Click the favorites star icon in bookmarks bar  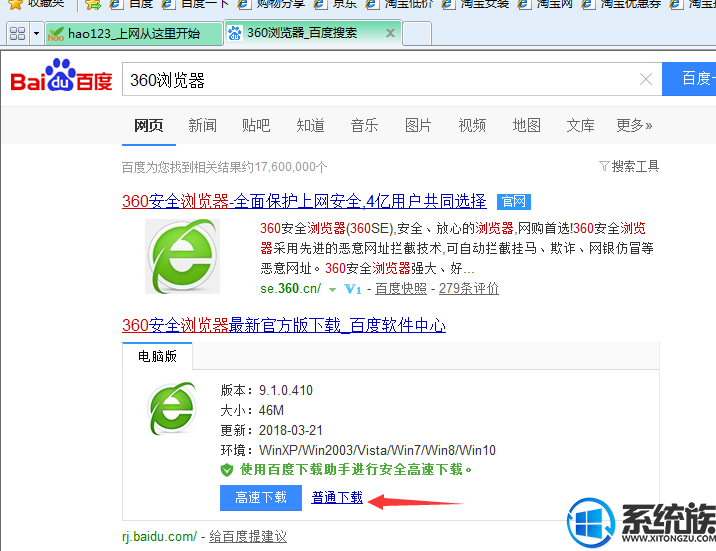pos(16,4)
